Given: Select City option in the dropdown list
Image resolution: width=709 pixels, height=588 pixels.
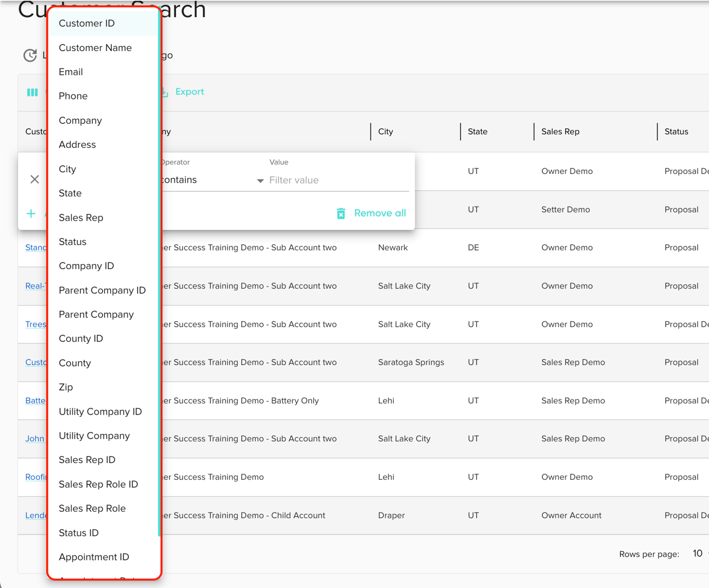Looking at the screenshot, I should coord(104,169).
